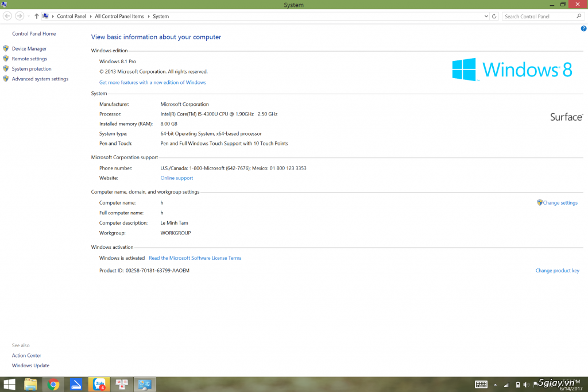Viewport: 588px width, 392px height.
Task: Click the Back navigation arrow
Action: point(7,16)
